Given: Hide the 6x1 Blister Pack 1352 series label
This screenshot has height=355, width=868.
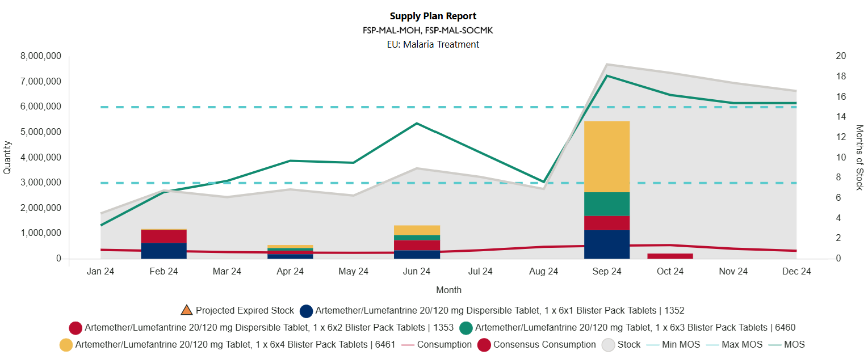Looking at the screenshot, I should (x=500, y=311).
